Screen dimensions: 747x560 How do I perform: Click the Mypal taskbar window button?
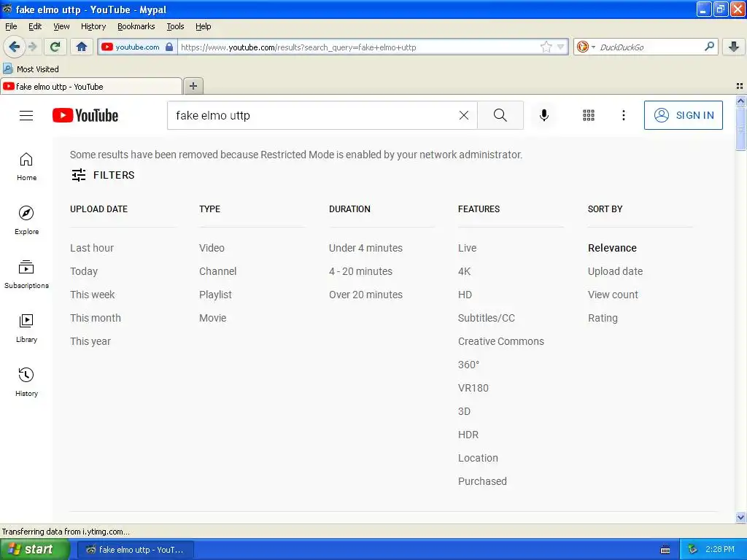tap(135, 550)
